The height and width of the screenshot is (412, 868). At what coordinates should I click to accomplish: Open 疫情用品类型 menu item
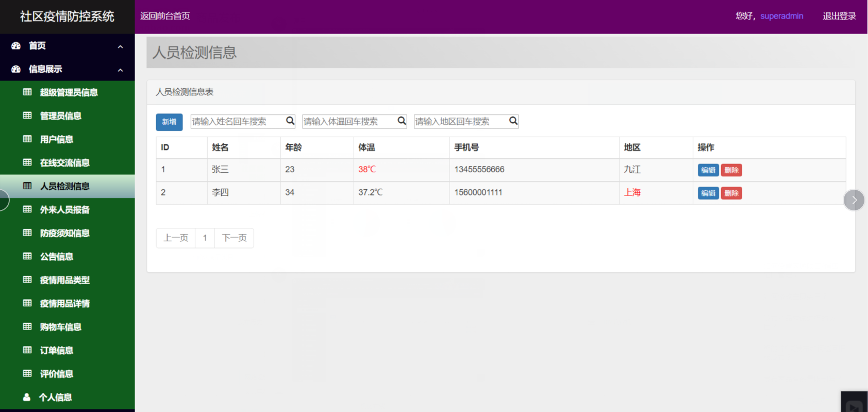[x=68, y=280]
